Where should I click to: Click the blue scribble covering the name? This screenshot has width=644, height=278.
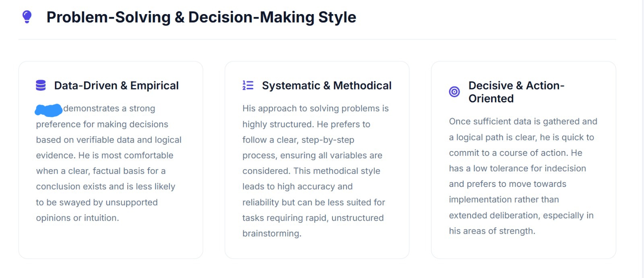[x=49, y=110]
